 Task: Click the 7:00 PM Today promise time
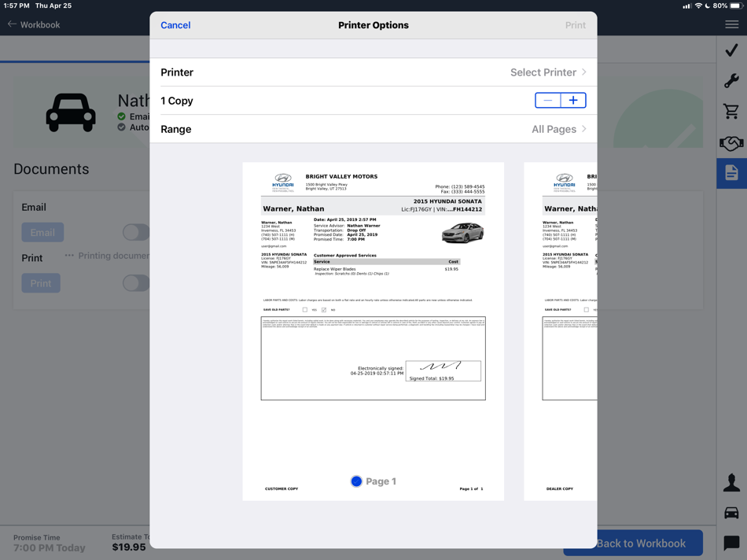[x=49, y=547]
